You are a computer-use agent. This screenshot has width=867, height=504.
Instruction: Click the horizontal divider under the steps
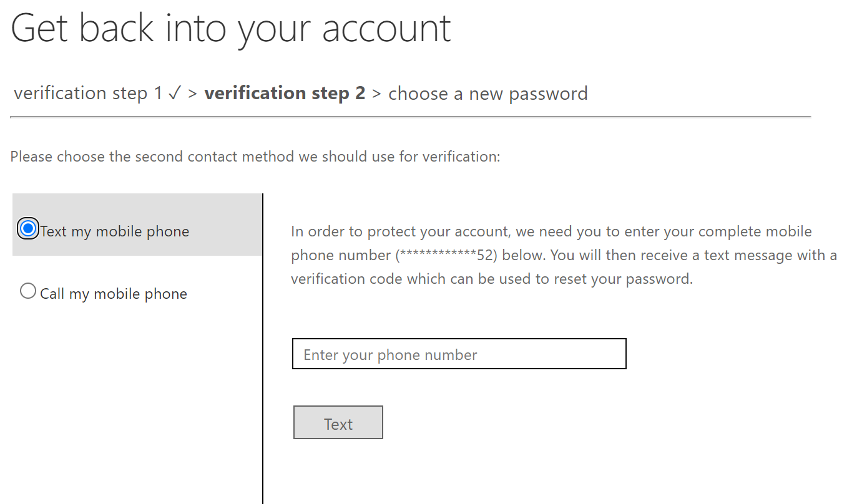pyautogui.click(x=410, y=117)
